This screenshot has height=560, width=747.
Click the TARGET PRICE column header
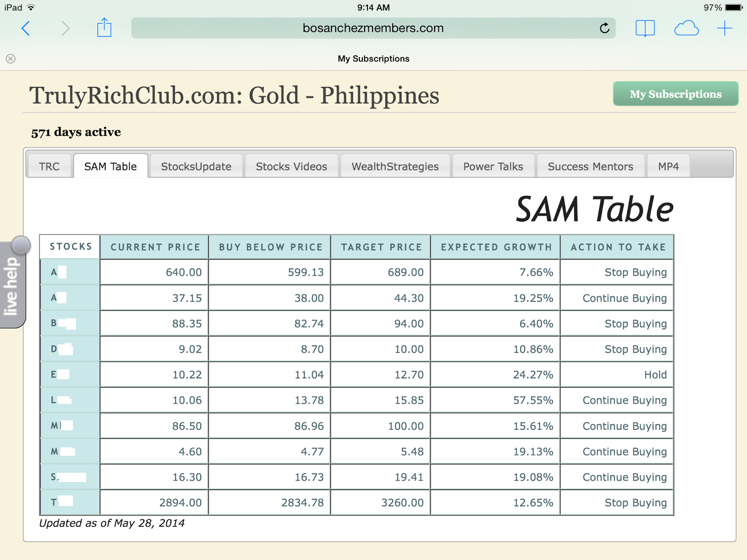tap(381, 247)
